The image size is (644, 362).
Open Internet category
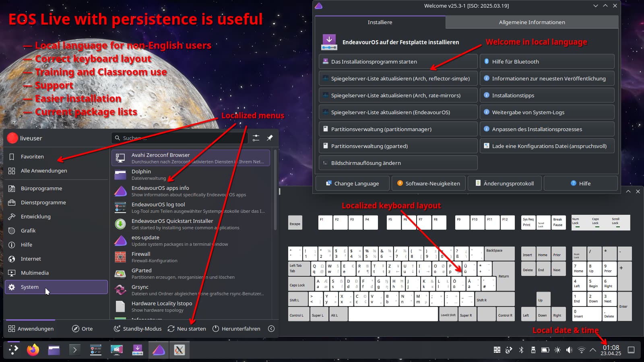point(56,259)
